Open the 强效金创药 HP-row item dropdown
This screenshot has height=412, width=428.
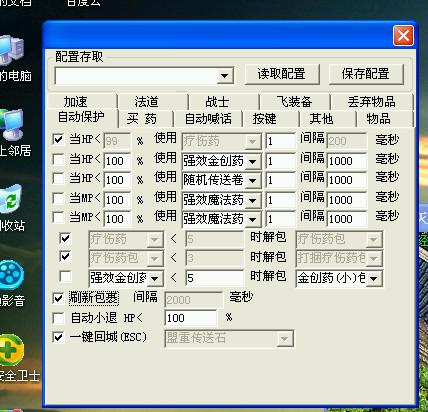253,162
